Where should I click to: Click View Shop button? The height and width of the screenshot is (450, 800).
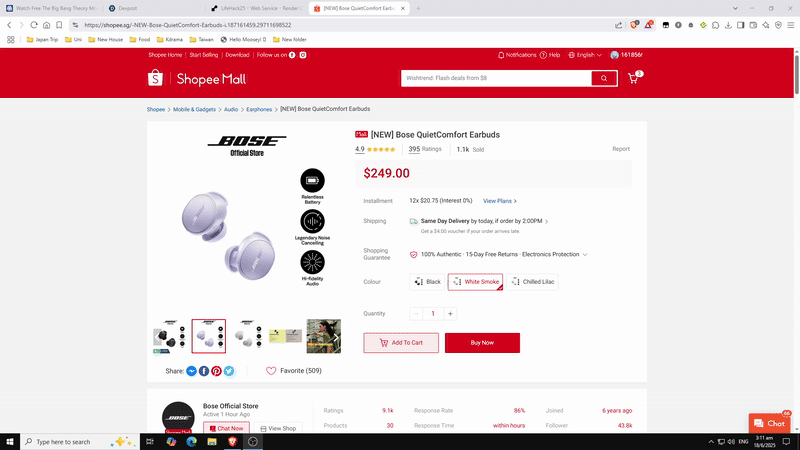pyautogui.click(x=278, y=428)
